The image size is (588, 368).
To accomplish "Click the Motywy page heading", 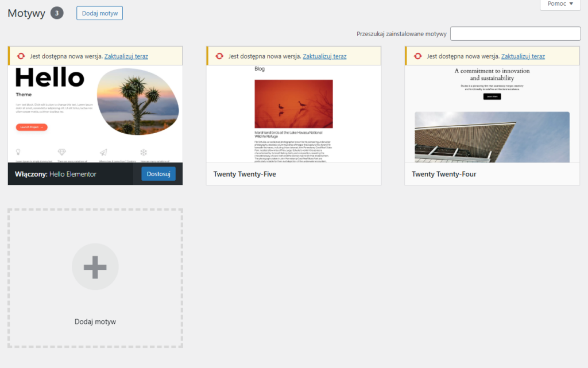I will (x=26, y=13).
